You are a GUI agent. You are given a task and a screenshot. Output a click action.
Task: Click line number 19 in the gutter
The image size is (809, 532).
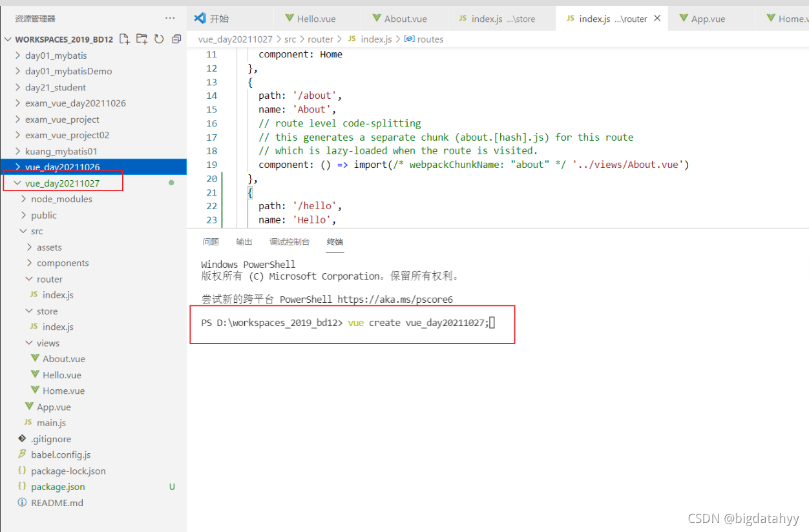tap(212, 165)
